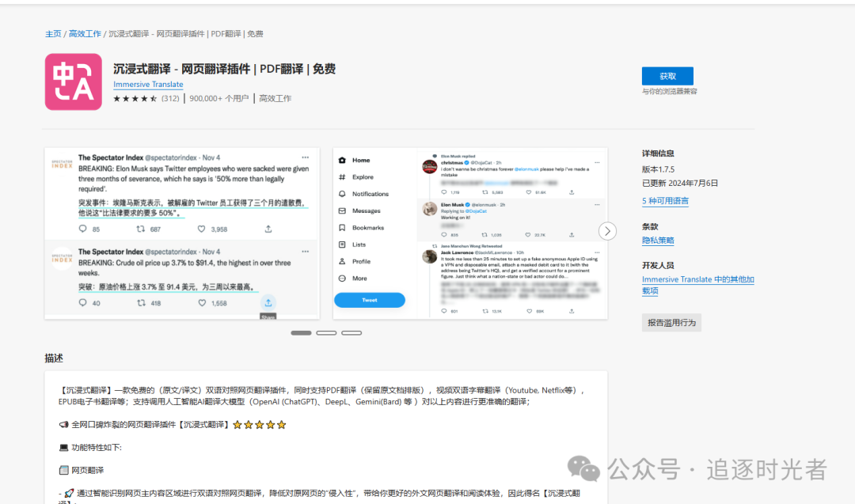Viewport: 855px width, 504px height.
Task: Click the Jack Lawrence avatar
Action: pos(430,256)
